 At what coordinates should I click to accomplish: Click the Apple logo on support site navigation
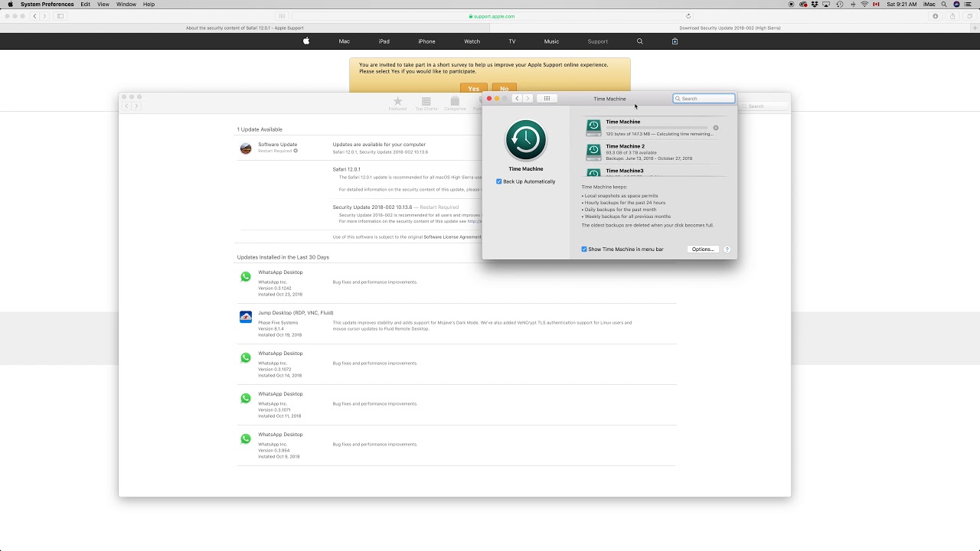pyautogui.click(x=305, y=41)
